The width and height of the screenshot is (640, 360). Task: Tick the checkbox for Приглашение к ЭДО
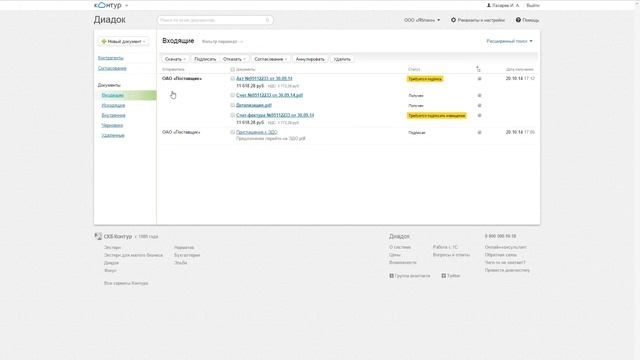tap(233, 132)
